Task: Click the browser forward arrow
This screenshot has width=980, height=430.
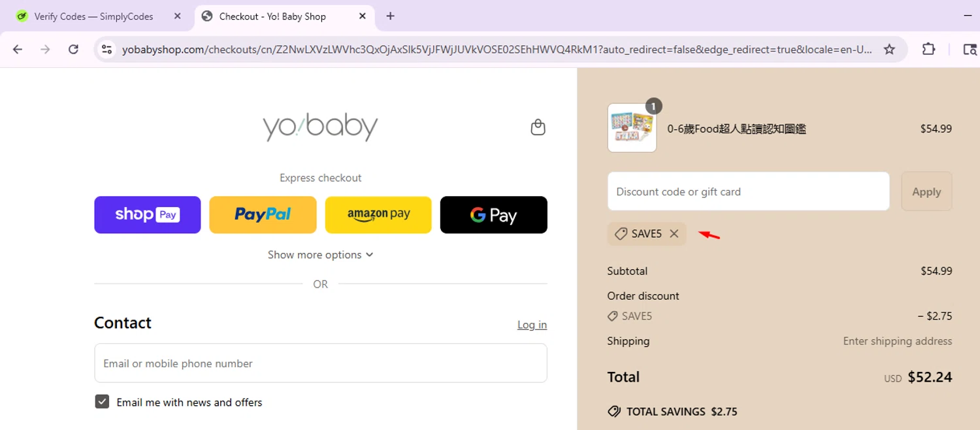Action: tap(45, 49)
